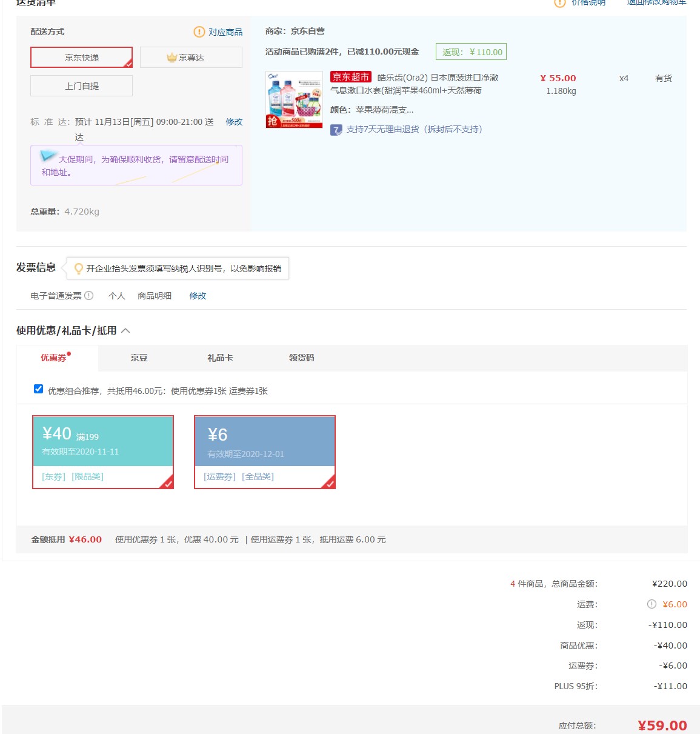Switch to 优惠券 tab
Screen dimensions: 700x734
click(57, 358)
